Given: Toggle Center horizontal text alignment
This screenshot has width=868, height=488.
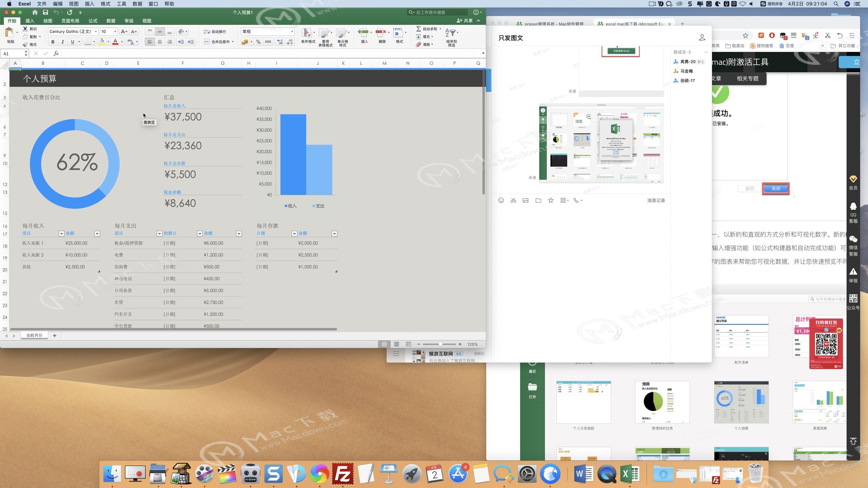Looking at the screenshot, I should click(159, 42).
